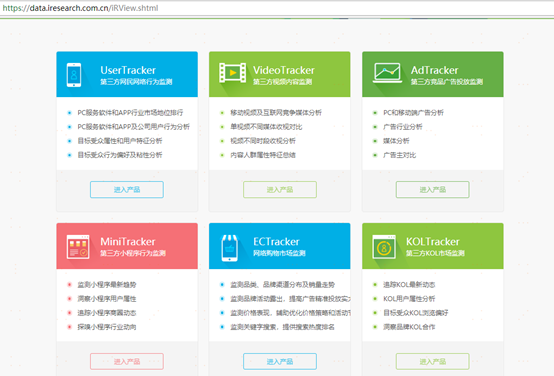
Task: Click 广告行业分析 item
Action: click(403, 127)
